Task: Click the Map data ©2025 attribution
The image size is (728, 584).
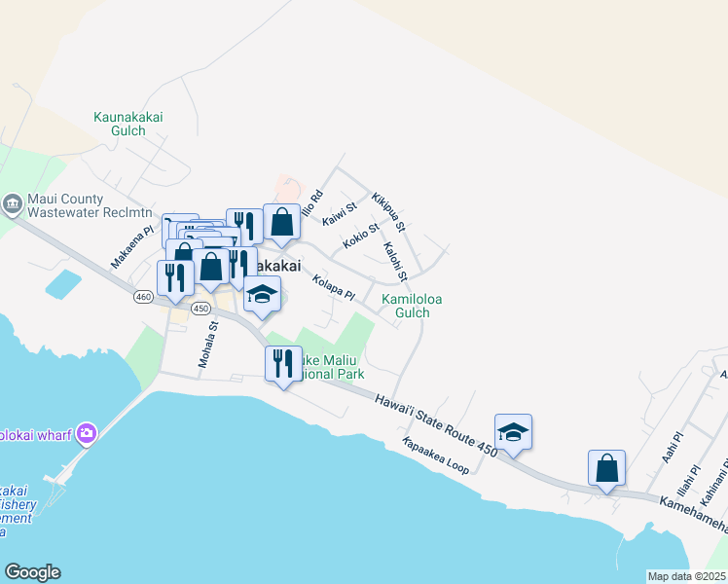Action: [x=687, y=576]
